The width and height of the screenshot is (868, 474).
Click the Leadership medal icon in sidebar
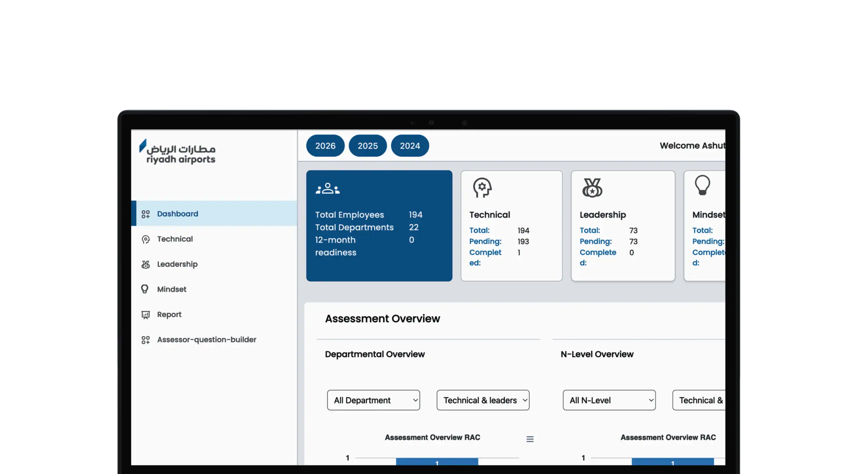[145, 264]
